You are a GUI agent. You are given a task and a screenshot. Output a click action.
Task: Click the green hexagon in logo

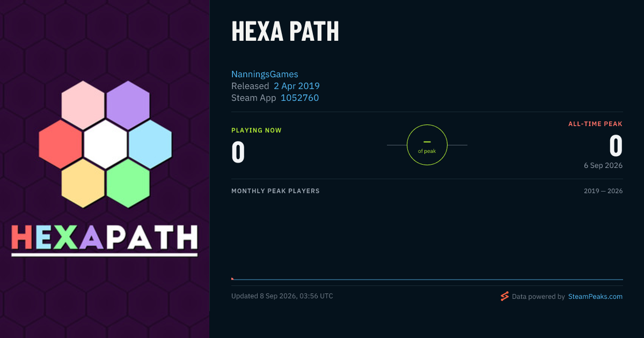[128, 183]
